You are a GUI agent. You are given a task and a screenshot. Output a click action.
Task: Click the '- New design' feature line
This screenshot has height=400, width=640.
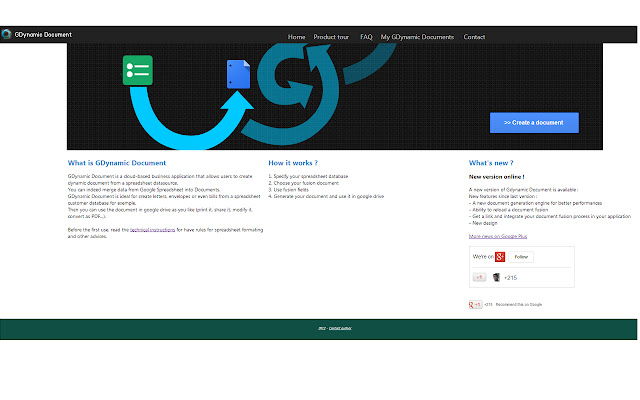[x=483, y=223]
